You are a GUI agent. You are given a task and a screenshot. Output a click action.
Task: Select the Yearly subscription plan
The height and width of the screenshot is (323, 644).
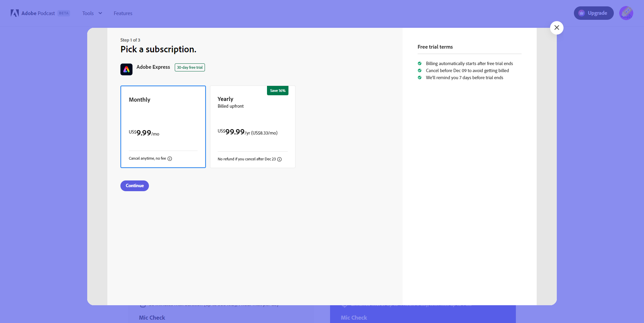tap(253, 127)
